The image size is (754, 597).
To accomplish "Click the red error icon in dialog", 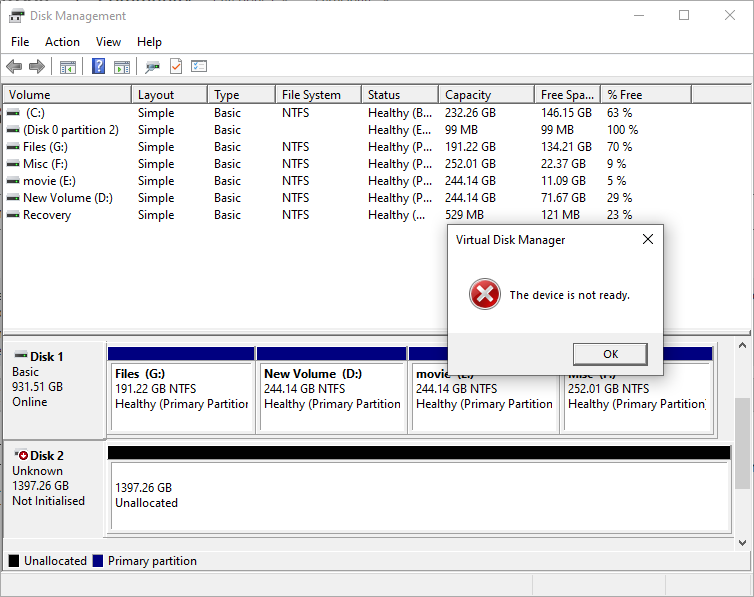I will point(484,294).
